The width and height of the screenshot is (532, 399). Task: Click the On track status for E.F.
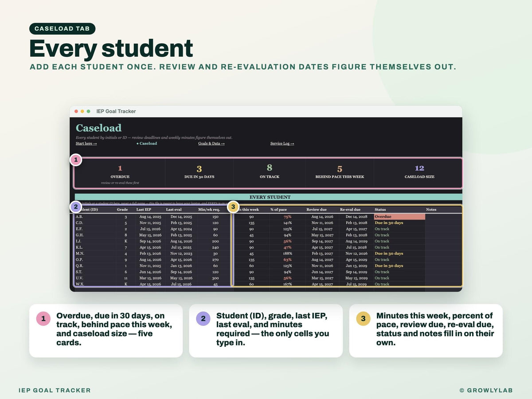coord(382,229)
